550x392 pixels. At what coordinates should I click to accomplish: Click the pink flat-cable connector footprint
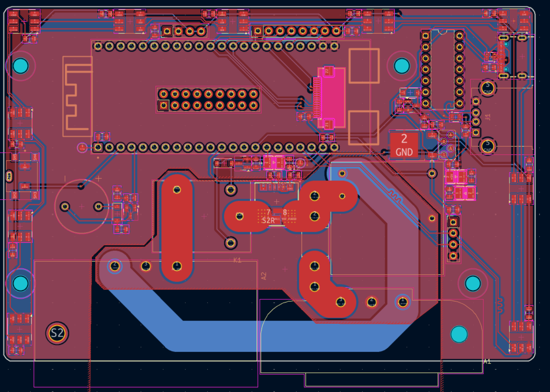click(x=330, y=98)
